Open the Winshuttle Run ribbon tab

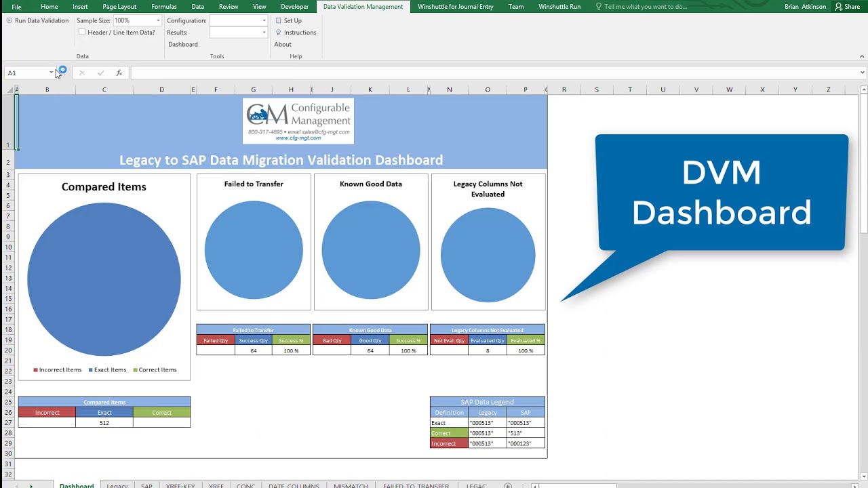tap(559, 6)
